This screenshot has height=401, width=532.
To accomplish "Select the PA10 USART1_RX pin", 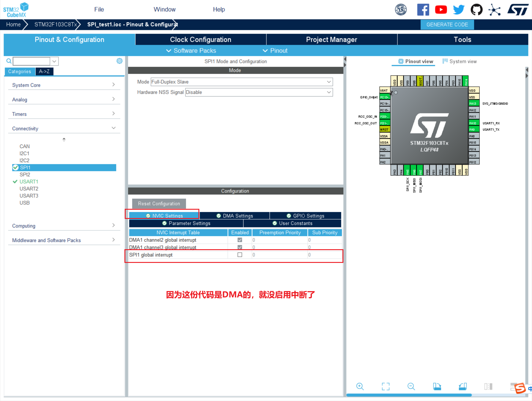I will [x=474, y=123].
